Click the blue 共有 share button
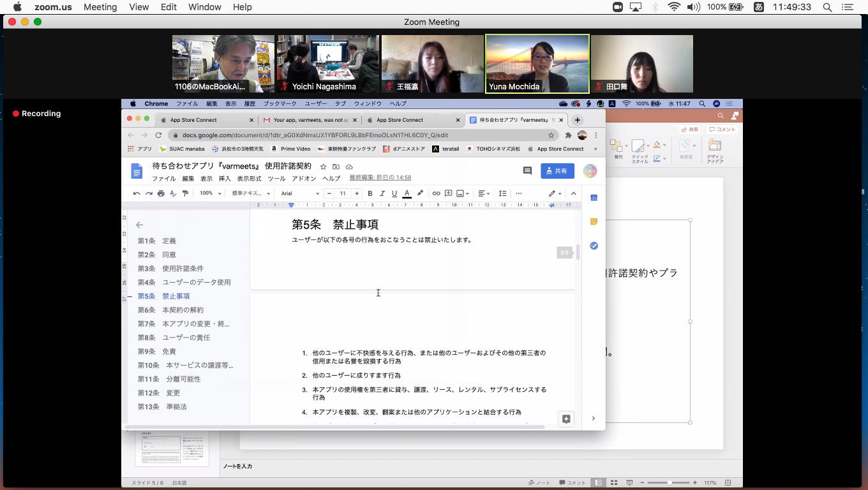 [557, 171]
